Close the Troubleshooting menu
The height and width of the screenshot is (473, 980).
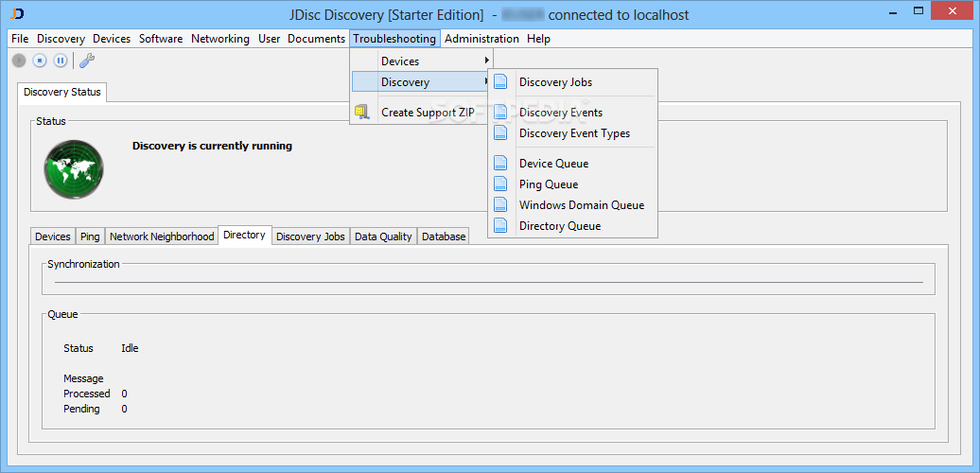click(x=394, y=39)
